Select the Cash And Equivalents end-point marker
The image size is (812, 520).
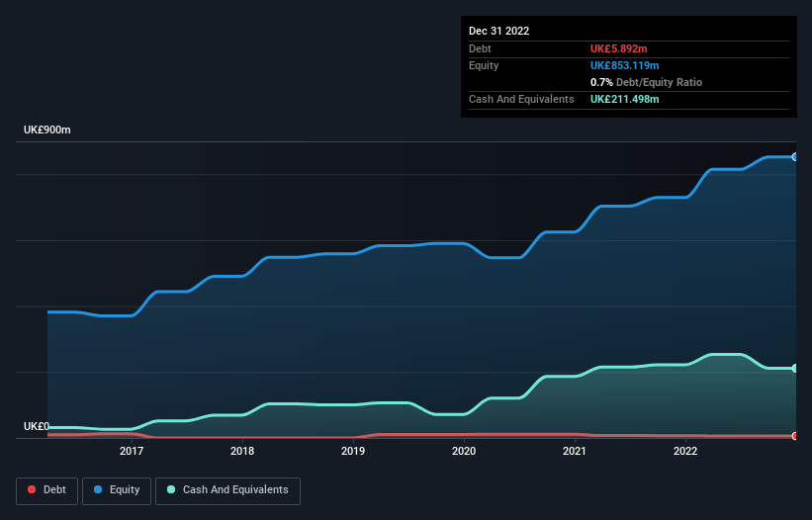(x=795, y=369)
